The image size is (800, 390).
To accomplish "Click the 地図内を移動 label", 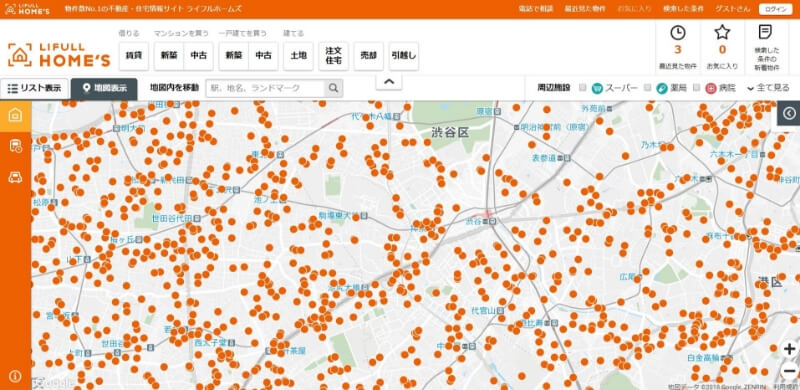I will point(174,88).
